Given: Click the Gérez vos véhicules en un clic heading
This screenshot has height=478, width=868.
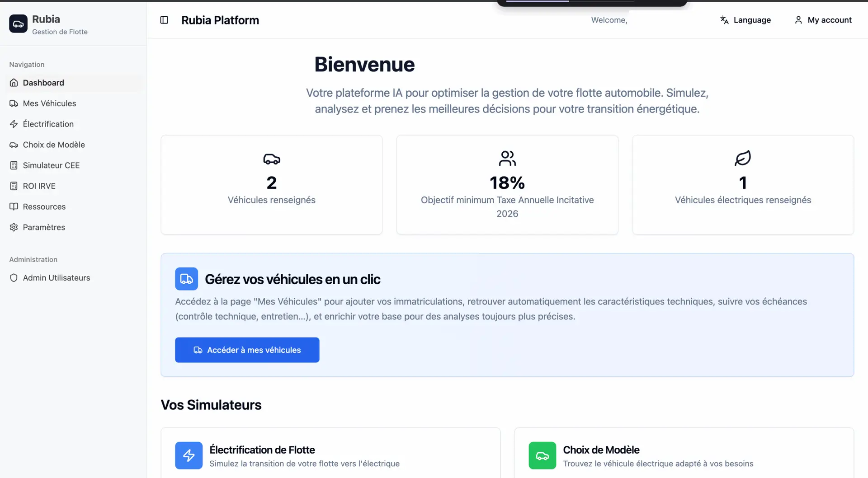Looking at the screenshot, I should coord(292,279).
